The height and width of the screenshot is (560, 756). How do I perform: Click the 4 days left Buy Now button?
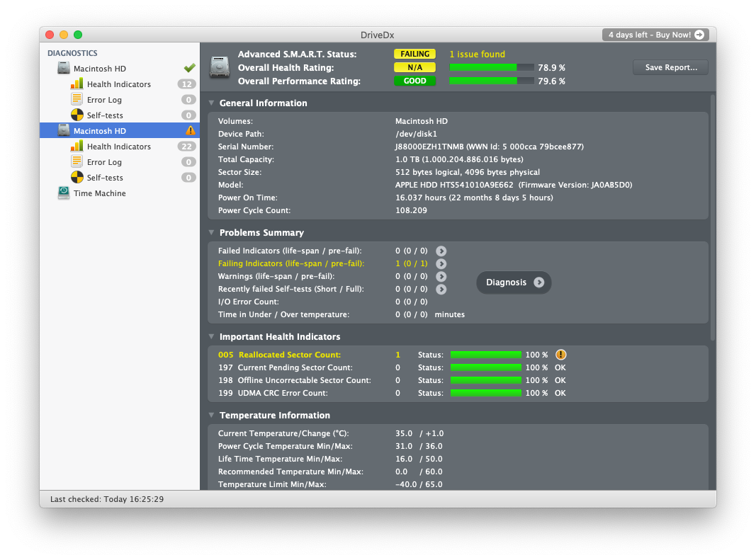(x=655, y=35)
